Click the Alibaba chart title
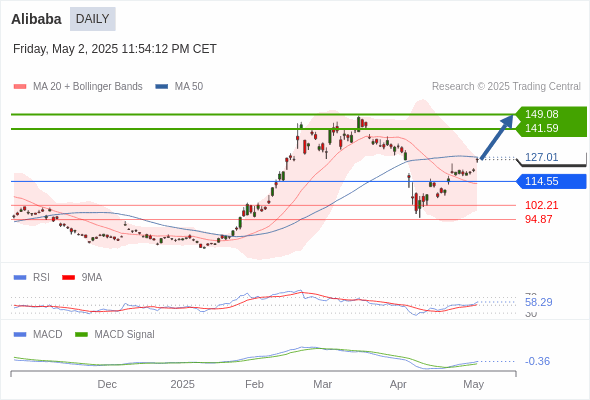This screenshot has width=590, height=400. 36,19
